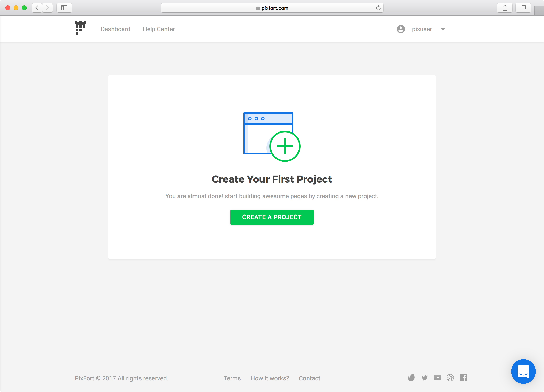Click the new project window illustration
Screen dimensions: 544x392
point(272,137)
